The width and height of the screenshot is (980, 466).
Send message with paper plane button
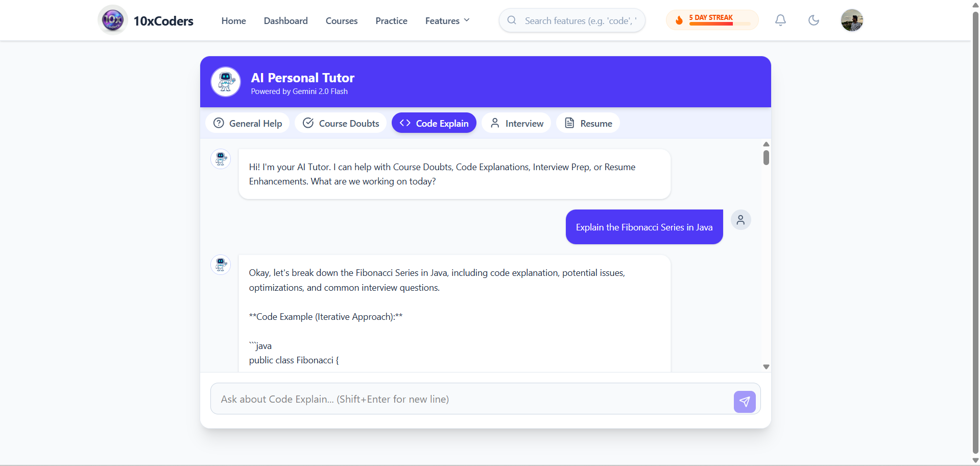[745, 402]
